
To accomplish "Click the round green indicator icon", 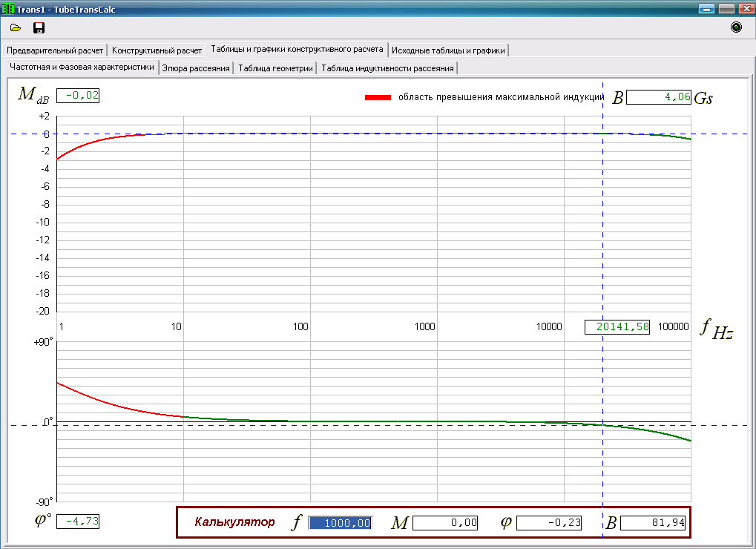I will (x=736, y=27).
